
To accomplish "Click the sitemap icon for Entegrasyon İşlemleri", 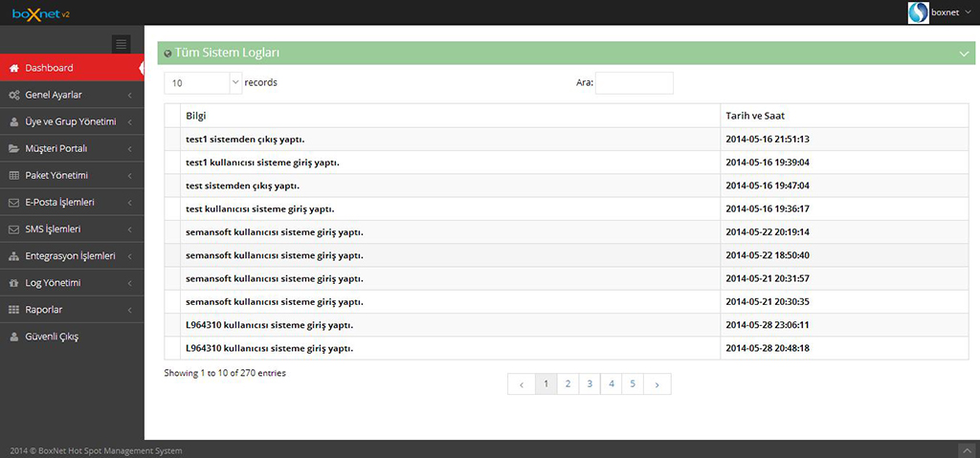I will (x=13, y=256).
